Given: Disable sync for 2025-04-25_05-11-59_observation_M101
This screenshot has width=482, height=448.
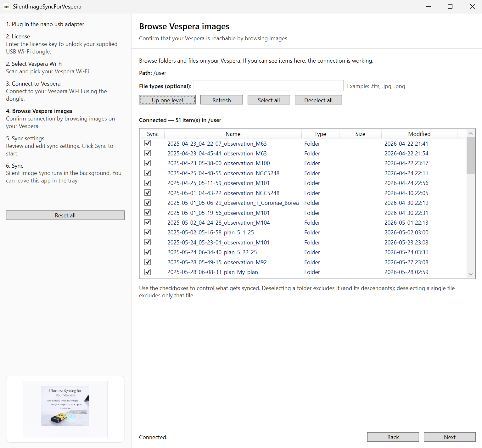Looking at the screenshot, I should (148, 183).
